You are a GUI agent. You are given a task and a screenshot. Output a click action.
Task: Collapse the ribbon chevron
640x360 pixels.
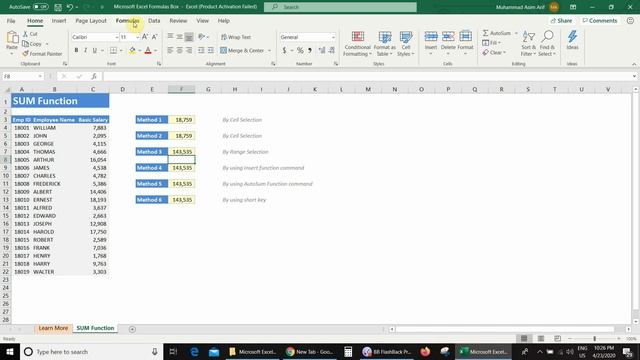tap(634, 64)
